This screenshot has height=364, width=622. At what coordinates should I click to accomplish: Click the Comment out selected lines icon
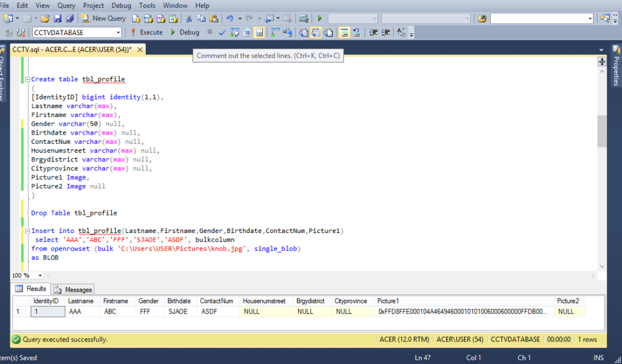(x=344, y=32)
